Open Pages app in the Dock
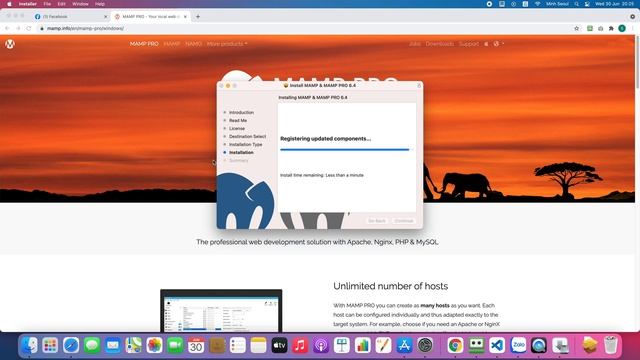This screenshot has width=640, height=360. point(383,345)
